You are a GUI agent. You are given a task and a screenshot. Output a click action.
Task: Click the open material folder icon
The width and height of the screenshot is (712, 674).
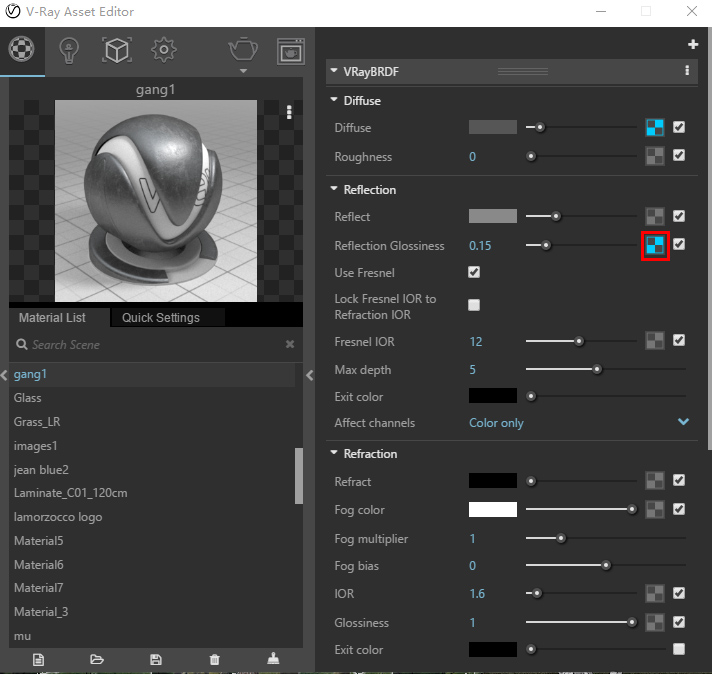click(x=97, y=659)
